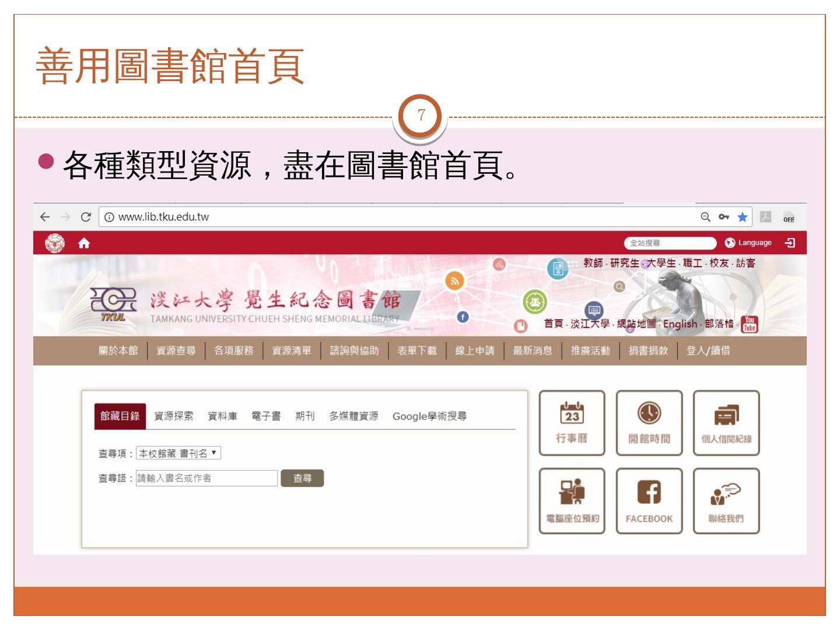Open the 資源查尋 menu
This screenshot has width=840, height=630.
coord(176,351)
